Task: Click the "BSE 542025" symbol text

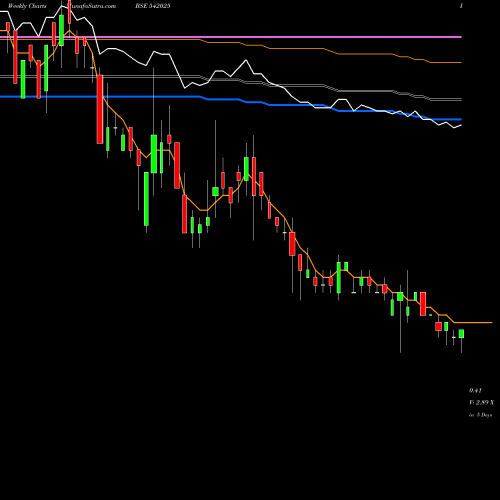Action: pos(153,6)
